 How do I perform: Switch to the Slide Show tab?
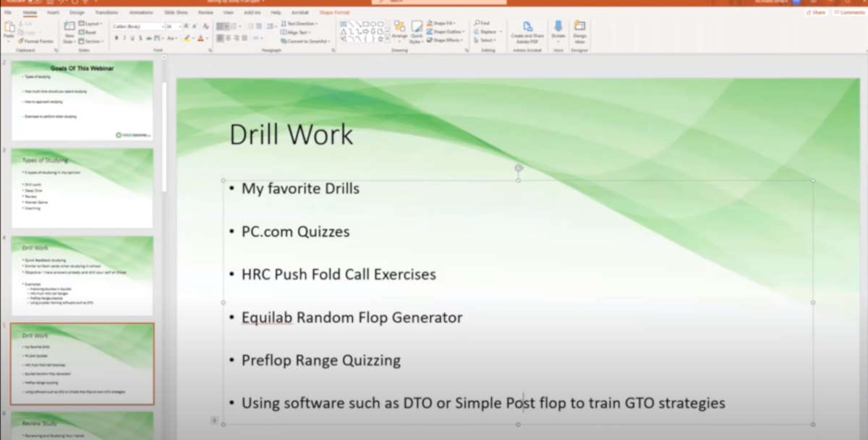pos(176,12)
